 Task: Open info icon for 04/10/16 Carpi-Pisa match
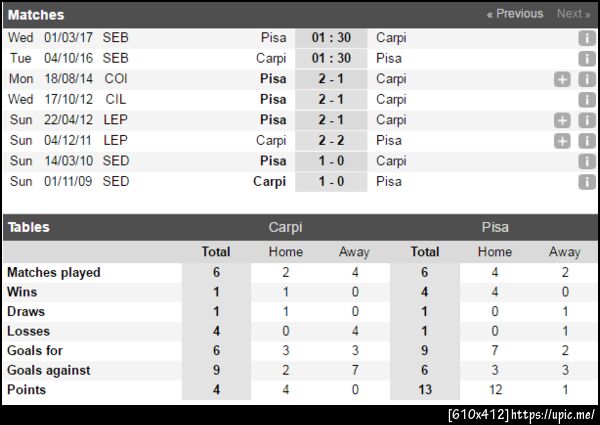(x=587, y=59)
